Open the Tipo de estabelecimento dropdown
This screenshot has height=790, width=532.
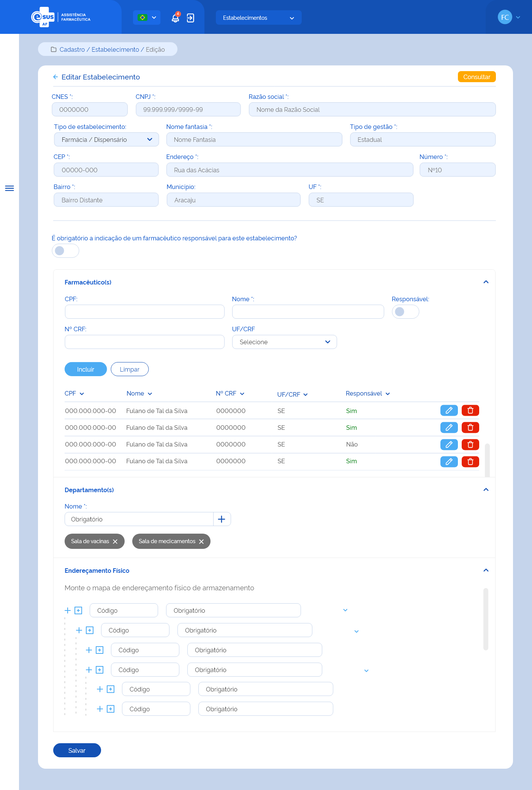point(106,140)
